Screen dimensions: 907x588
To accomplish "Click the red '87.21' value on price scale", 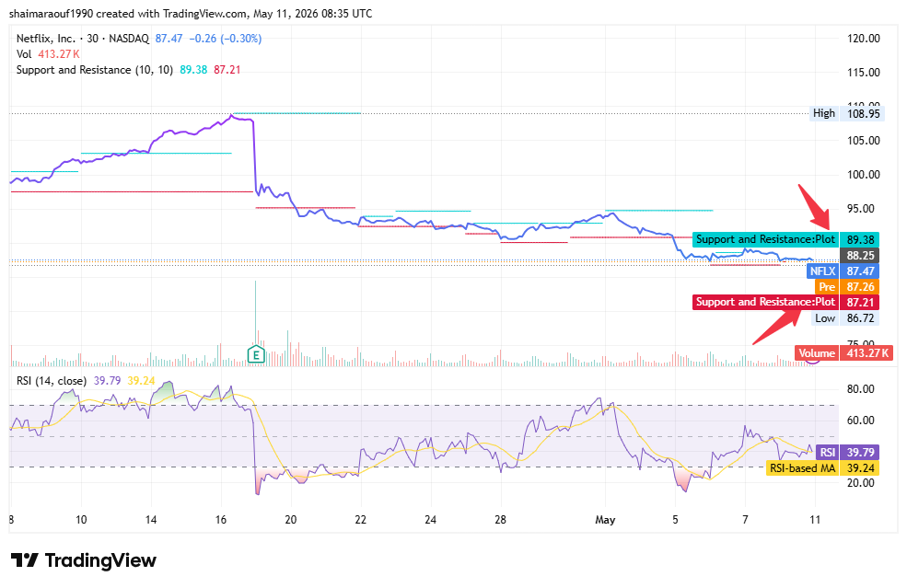I will (860, 302).
